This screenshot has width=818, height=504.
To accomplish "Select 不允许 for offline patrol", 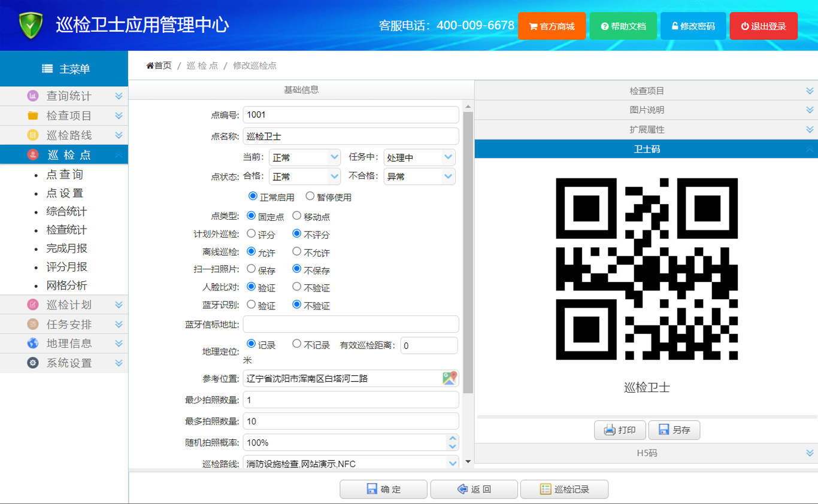I will [297, 251].
